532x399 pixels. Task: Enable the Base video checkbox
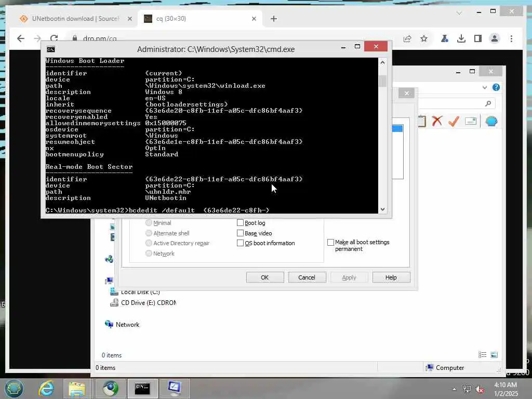click(x=240, y=233)
